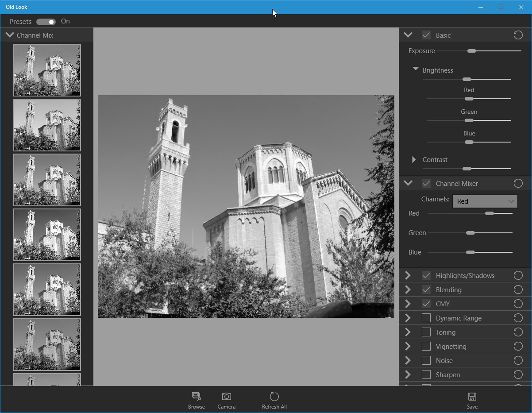The image size is (532, 413).
Task: Enable the Noise checkbox
Action: 426,360
